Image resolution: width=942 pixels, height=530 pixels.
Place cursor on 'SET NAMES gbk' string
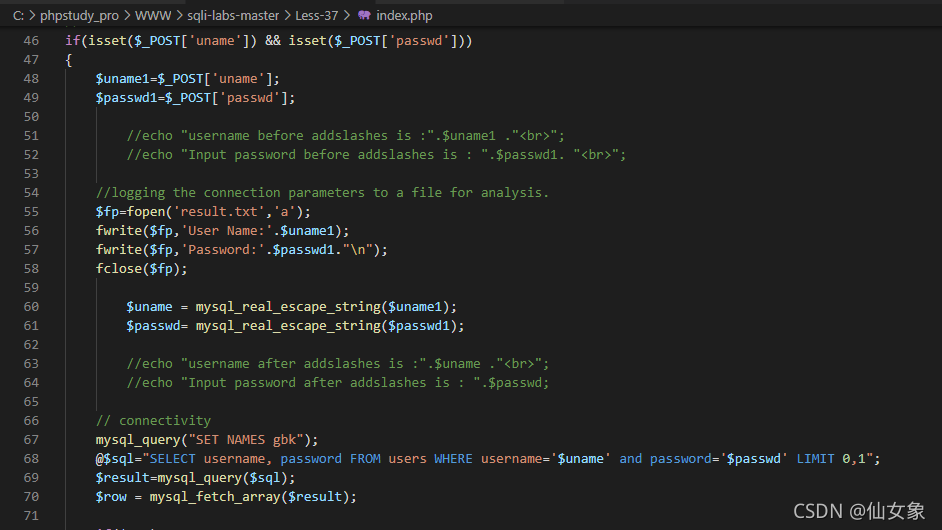pos(246,439)
